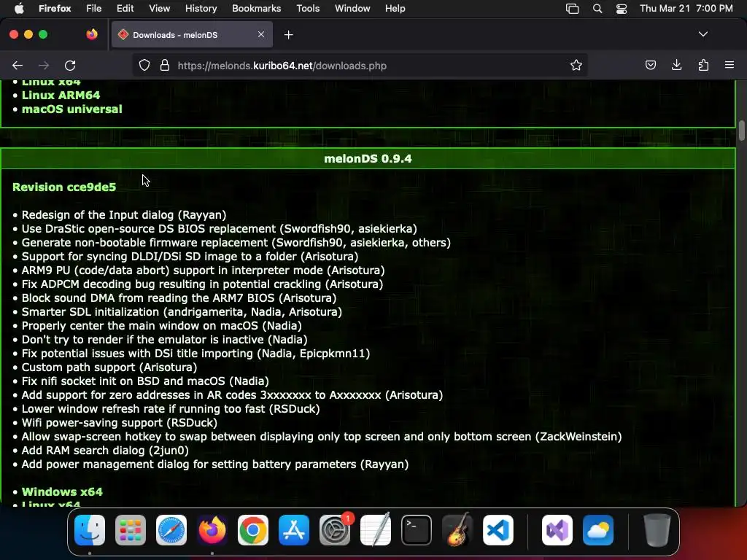Open the Help menu
This screenshot has width=747, height=560.
pyautogui.click(x=395, y=8)
